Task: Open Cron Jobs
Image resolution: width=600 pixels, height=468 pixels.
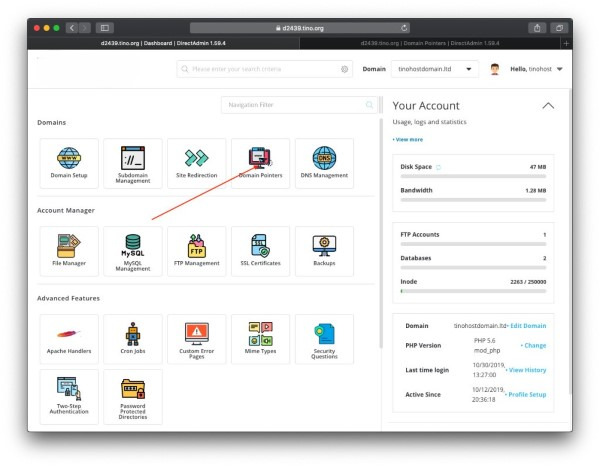Action: [x=133, y=339]
